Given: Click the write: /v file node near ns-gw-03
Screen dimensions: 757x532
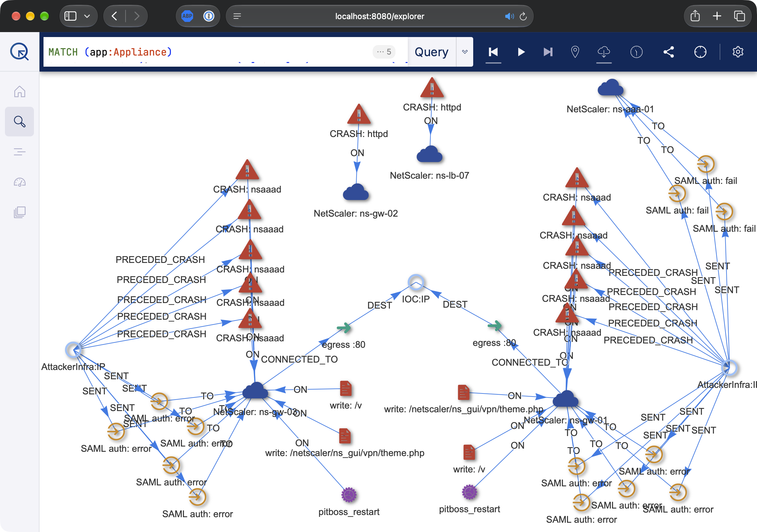Looking at the screenshot, I should 345,388.
